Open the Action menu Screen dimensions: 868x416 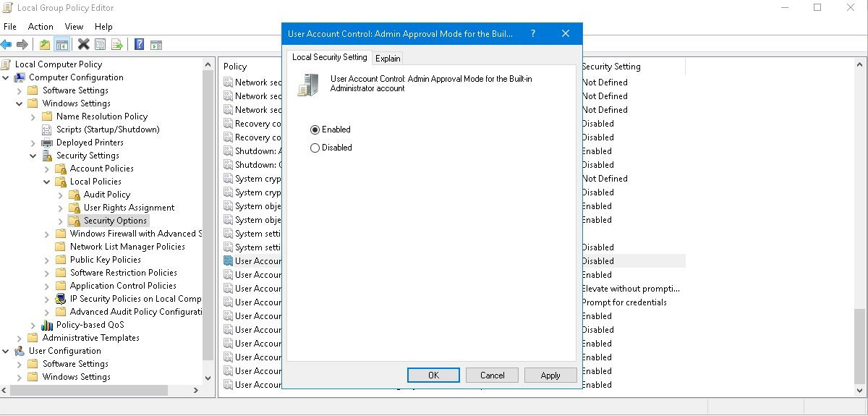click(41, 27)
